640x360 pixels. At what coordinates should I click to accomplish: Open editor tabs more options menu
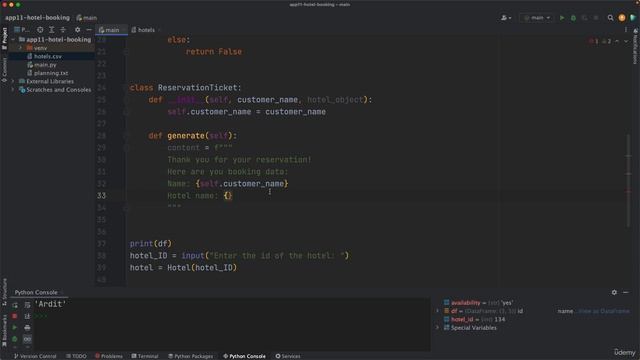(x=626, y=30)
